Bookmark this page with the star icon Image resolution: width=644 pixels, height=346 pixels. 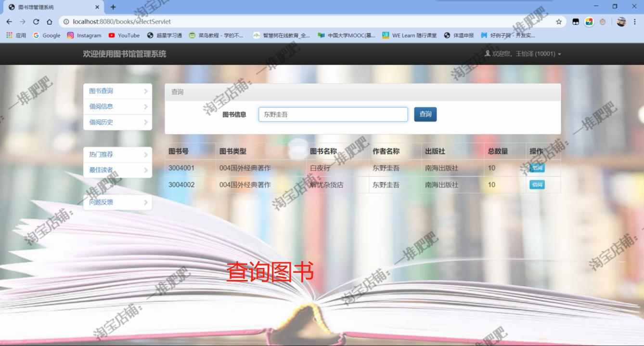point(559,22)
